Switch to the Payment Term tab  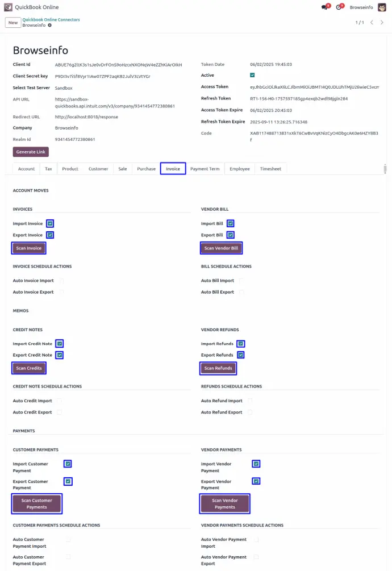point(204,169)
